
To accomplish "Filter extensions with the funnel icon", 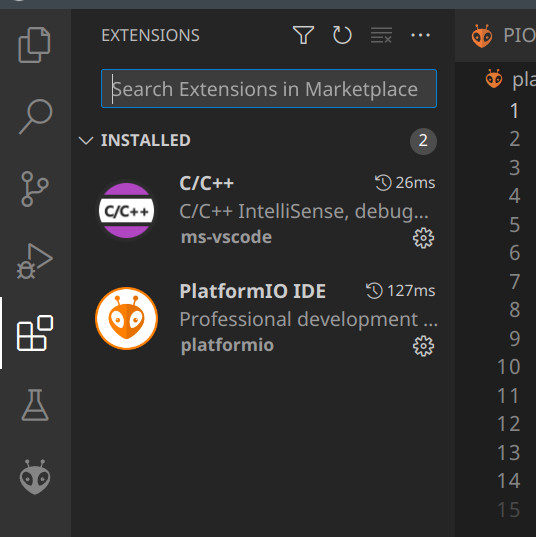I will tap(303, 35).
